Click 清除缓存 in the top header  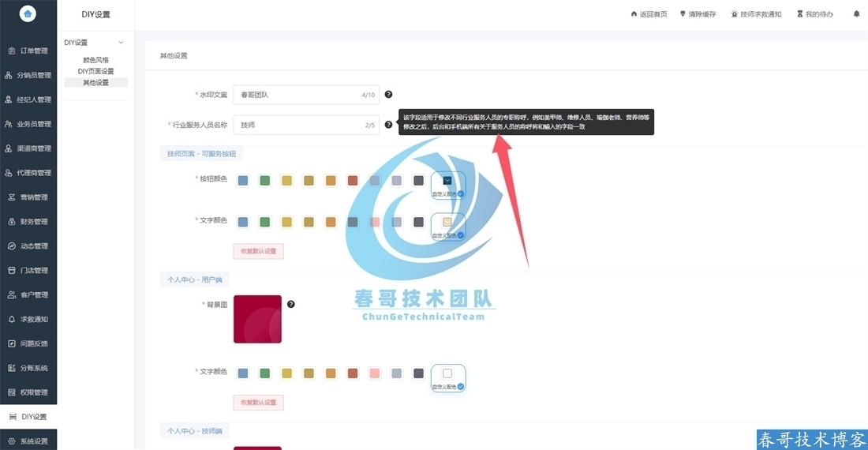tap(698, 14)
